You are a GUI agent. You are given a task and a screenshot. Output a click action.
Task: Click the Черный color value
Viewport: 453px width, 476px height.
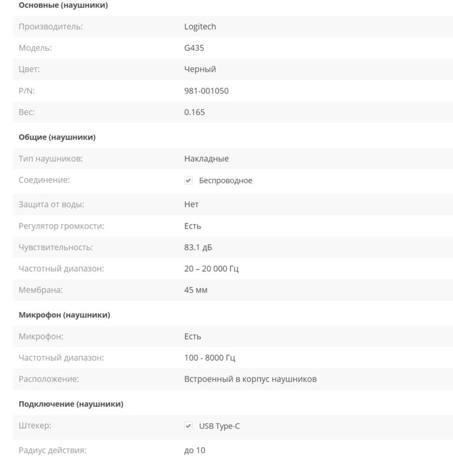tap(200, 69)
